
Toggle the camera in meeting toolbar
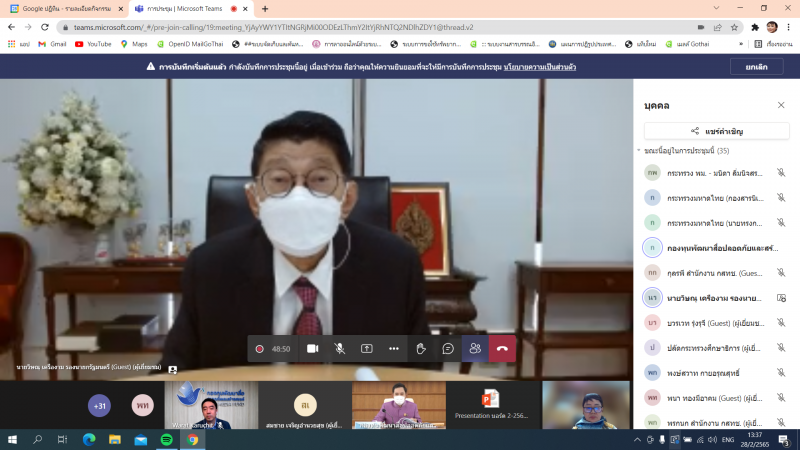pyautogui.click(x=312, y=348)
